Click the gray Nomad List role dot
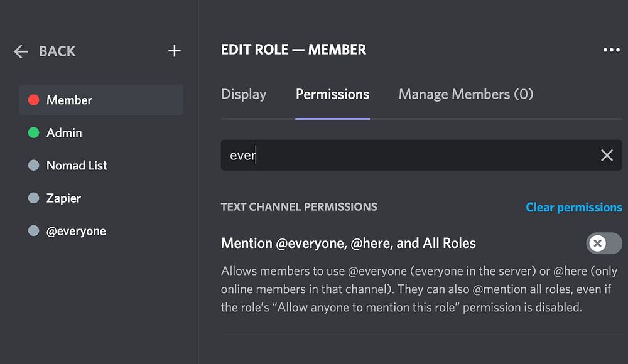This screenshot has width=628, height=364. 34,166
